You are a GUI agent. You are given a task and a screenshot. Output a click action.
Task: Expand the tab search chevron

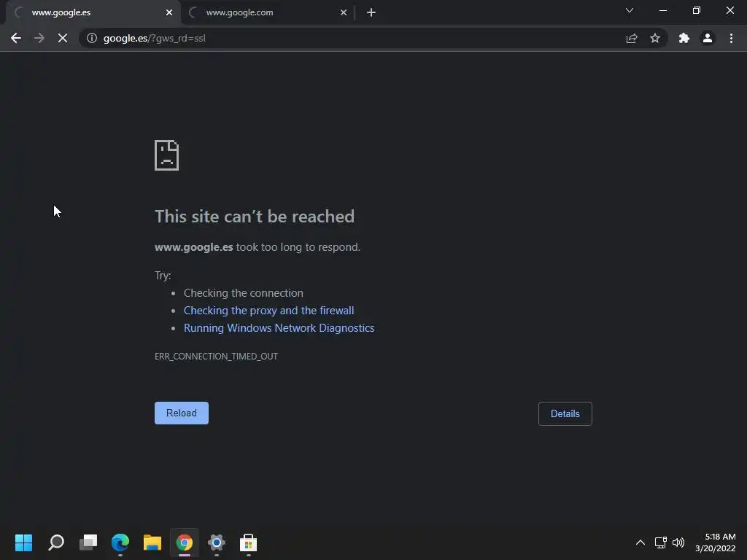[x=630, y=10]
